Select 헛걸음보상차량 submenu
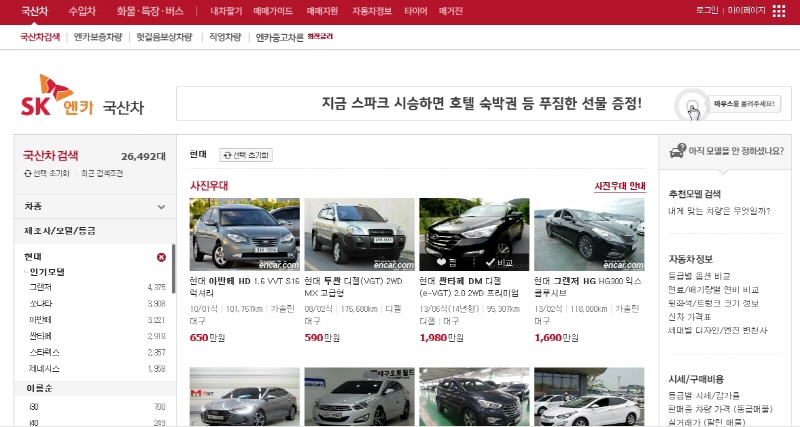Image resolution: width=800 pixels, height=427 pixels. (x=164, y=37)
